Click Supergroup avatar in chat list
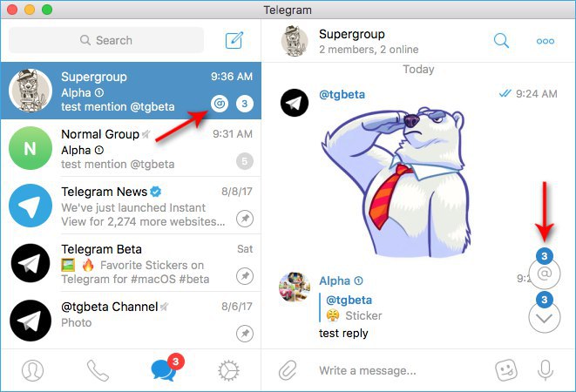 click(x=30, y=91)
